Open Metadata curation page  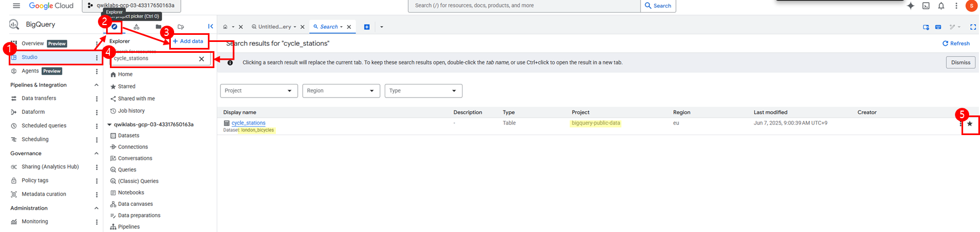click(44, 194)
